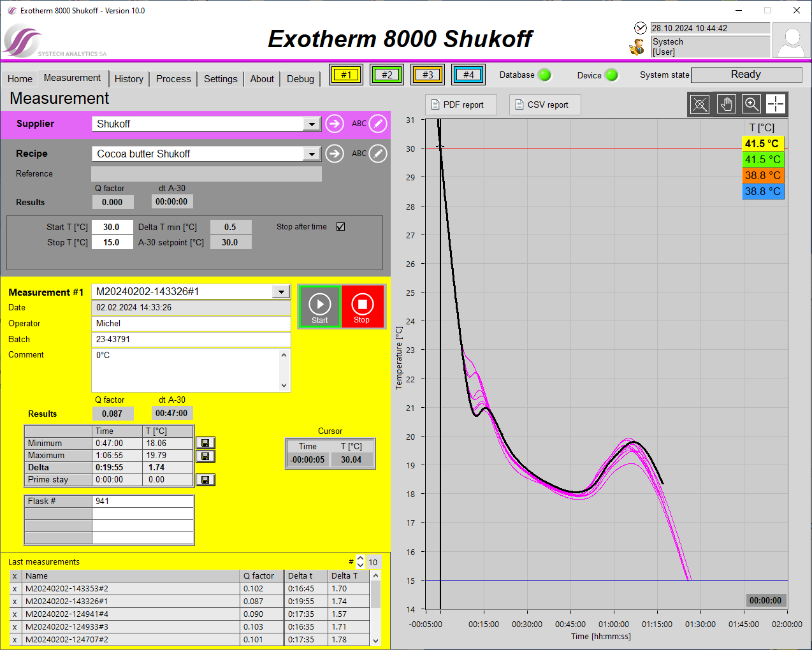Click the orange 38.8 °C channel swatch
Image resolution: width=812 pixels, height=650 pixels.
763,176
